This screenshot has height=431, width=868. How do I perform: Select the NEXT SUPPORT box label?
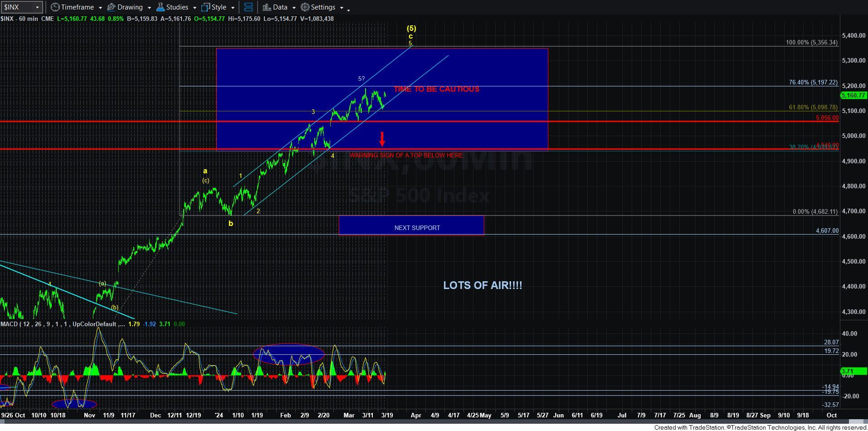point(417,228)
